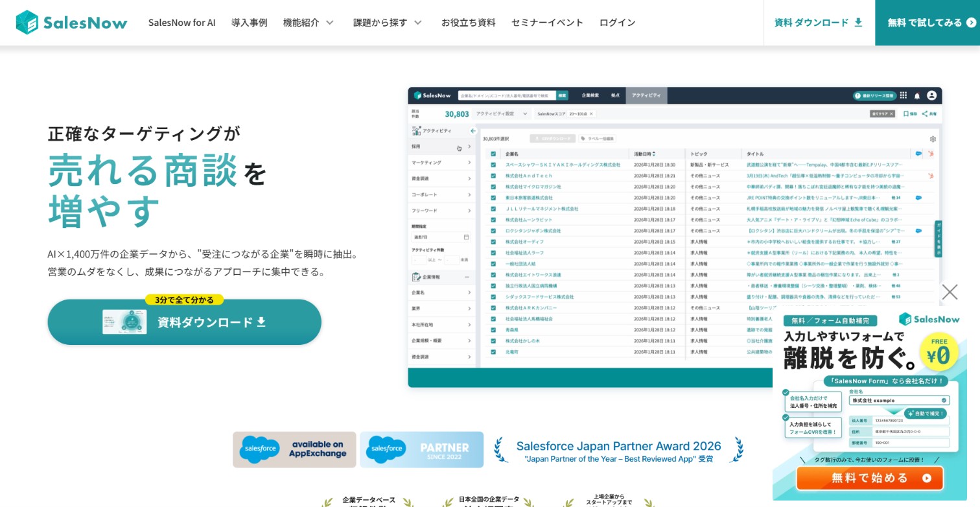The width and height of the screenshot is (980, 507).
Task: Click the Salesforce PARTNER since 2022 badge
Action: [x=421, y=449]
